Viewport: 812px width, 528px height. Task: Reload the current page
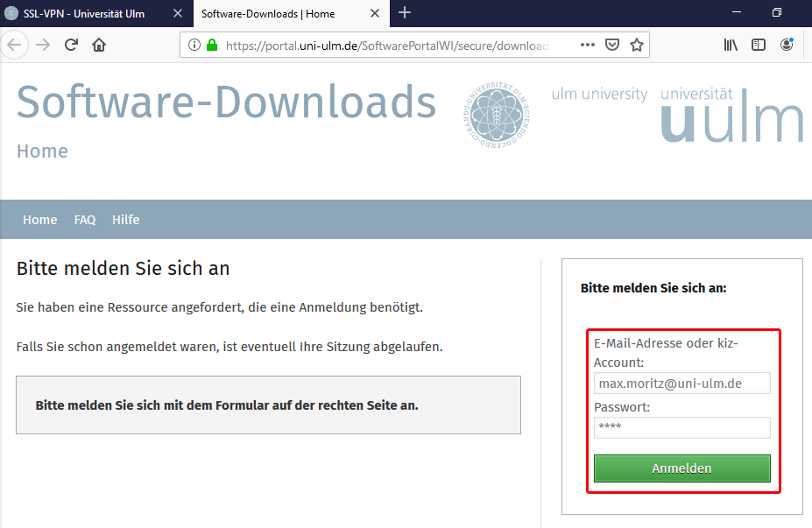click(x=72, y=45)
